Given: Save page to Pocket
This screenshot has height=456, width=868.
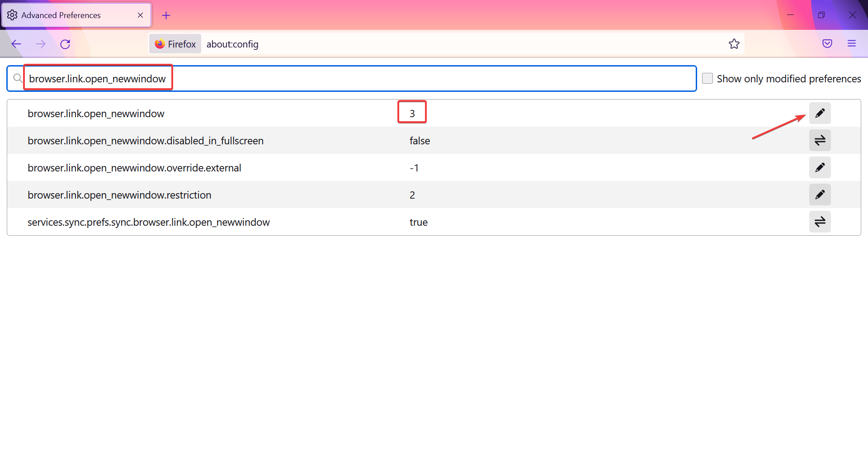Looking at the screenshot, I should click(x=827, y=43).
